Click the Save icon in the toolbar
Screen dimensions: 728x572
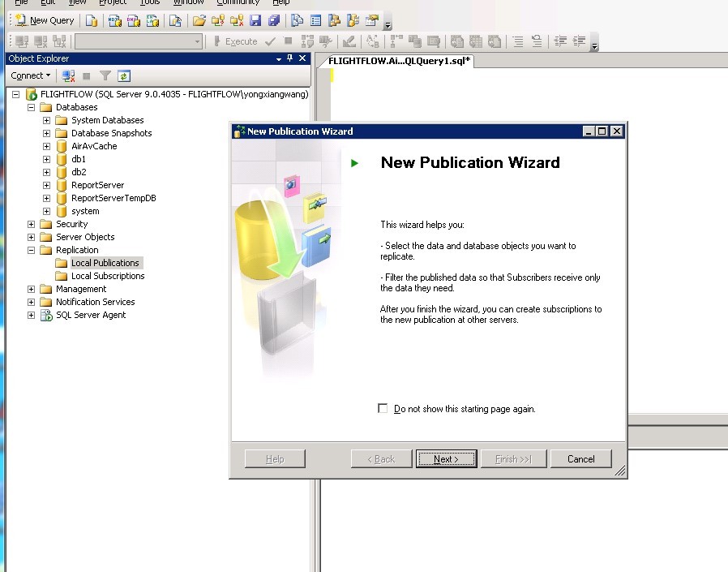point(257,20)
